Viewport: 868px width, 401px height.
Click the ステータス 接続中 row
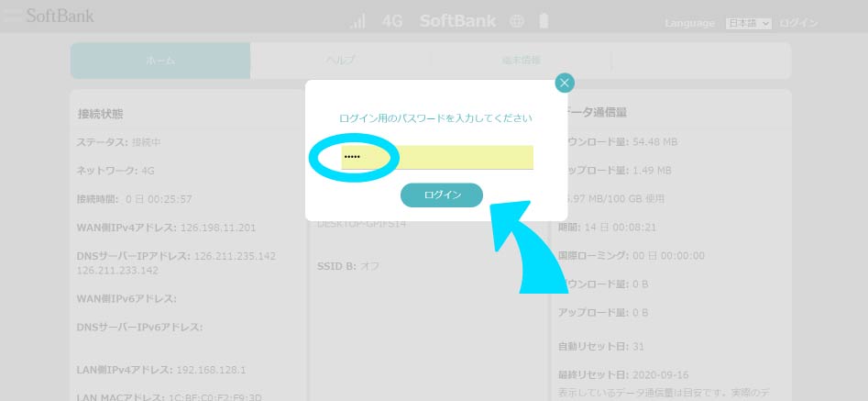[118, 142]
